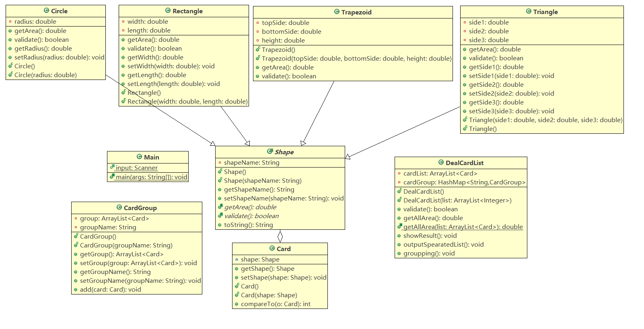Select the Shape class title
This screenshot has height=329, width=644.
[x=284, y=152]
